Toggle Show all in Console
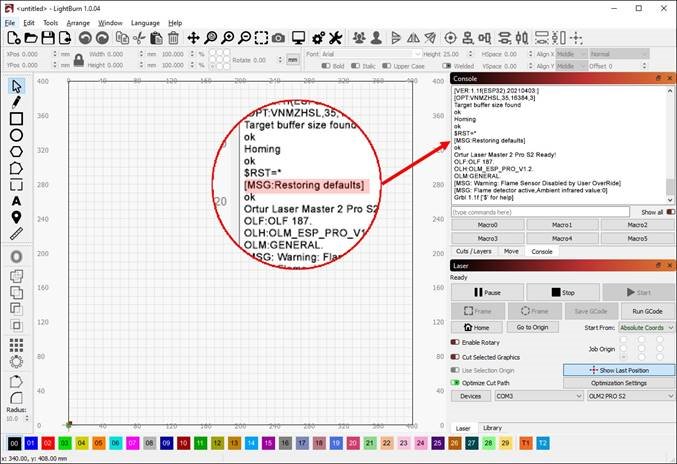 point(671,212)
